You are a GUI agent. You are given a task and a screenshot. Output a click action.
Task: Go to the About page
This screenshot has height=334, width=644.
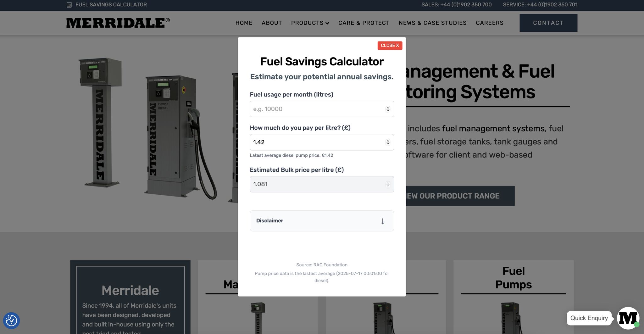point(272,23)
